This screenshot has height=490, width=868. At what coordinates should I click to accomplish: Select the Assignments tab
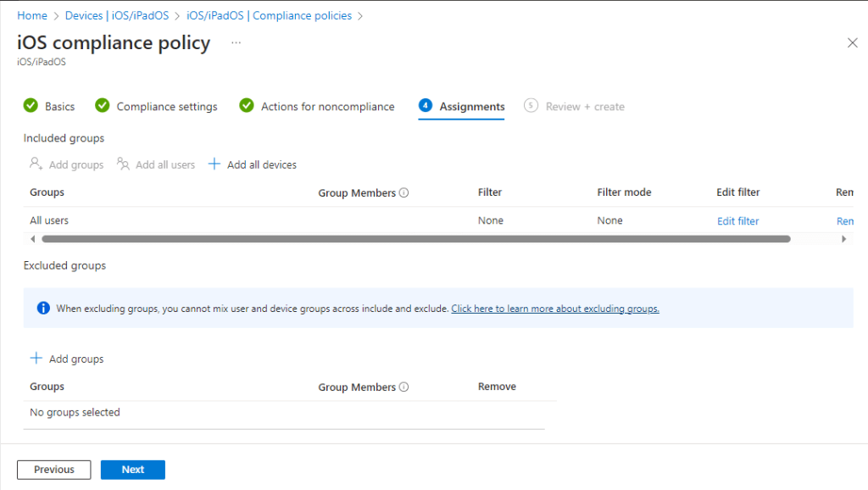click(x=471, y=107)
